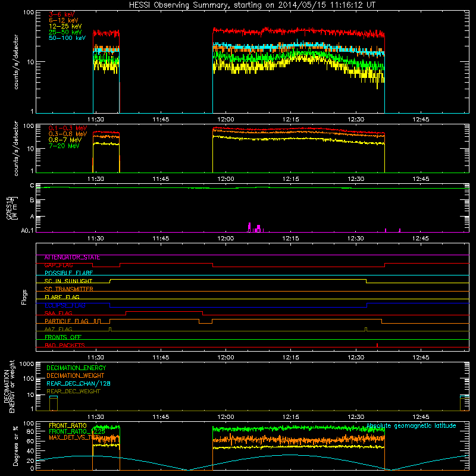This screenshot has height=476, width=476.
Task: Click the yellow 12-25 keV legend label
Action: click(65, 26)
